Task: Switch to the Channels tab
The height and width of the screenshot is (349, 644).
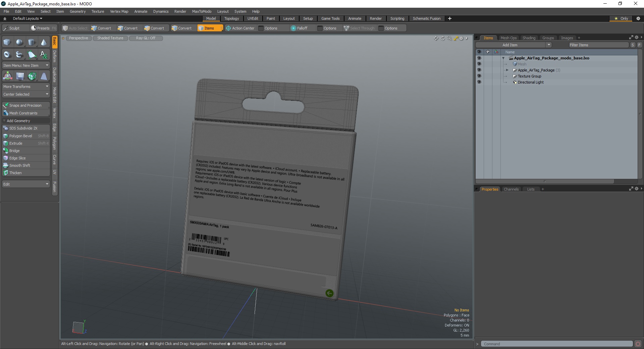Action: pyautogui.click(x=511, y=189)
